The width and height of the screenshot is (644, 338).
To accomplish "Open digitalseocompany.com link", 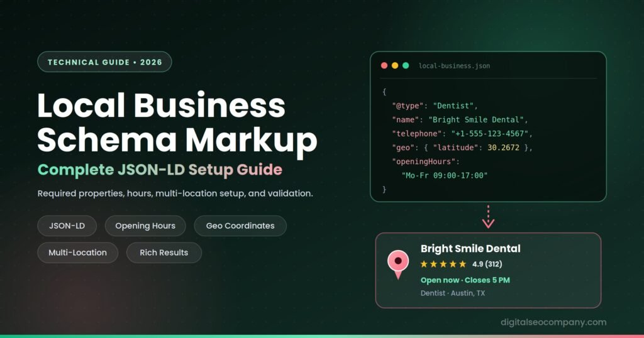I will [553, 322].
